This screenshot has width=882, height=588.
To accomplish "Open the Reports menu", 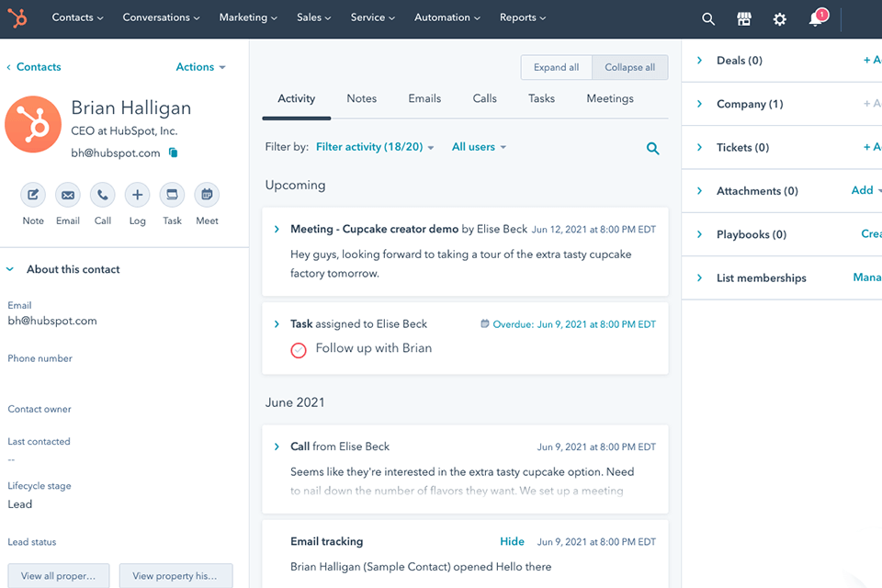I will coord(523,17).
